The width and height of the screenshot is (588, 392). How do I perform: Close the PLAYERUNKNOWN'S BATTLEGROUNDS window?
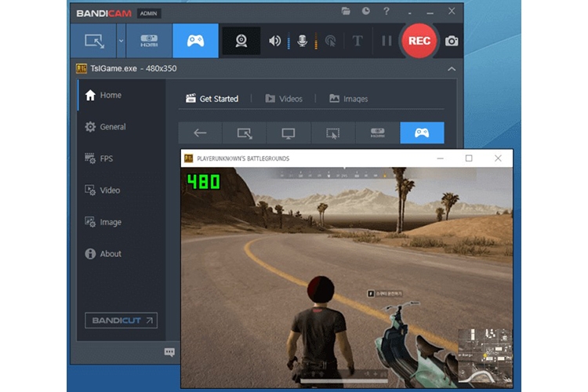[498, 158]
